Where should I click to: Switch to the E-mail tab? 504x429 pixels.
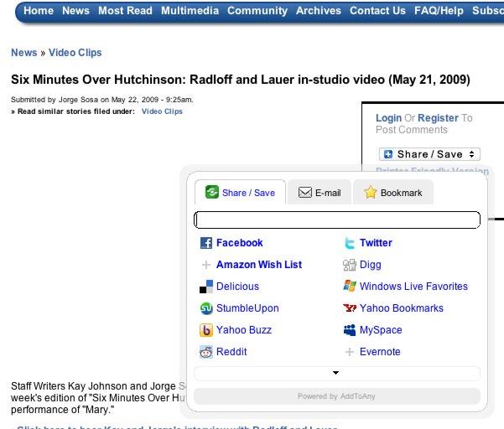point(320,193)
